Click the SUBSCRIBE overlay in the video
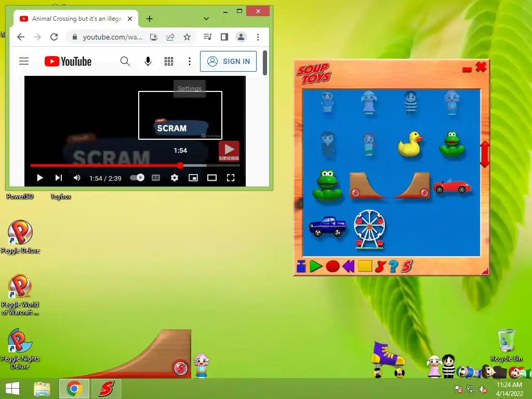Viewport: 532px width, 399px height. click(x=229, y=151)
